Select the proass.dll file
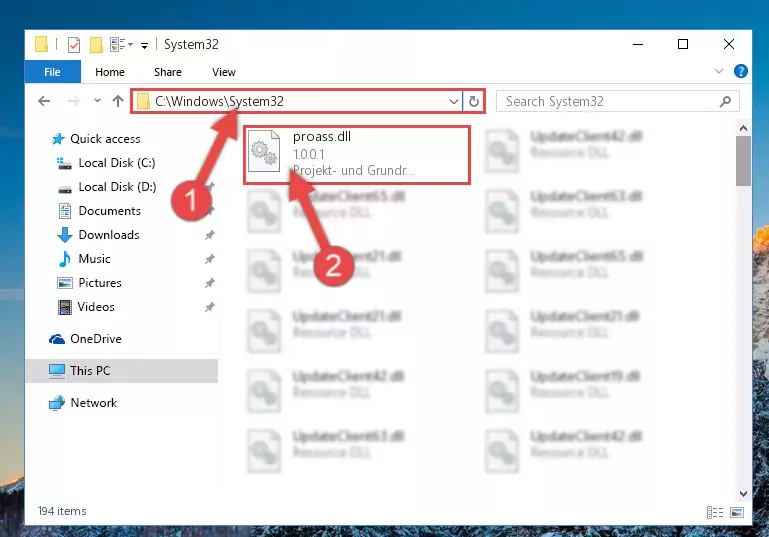The width and height of the screenshot is (769, 537). pos(357,154)
